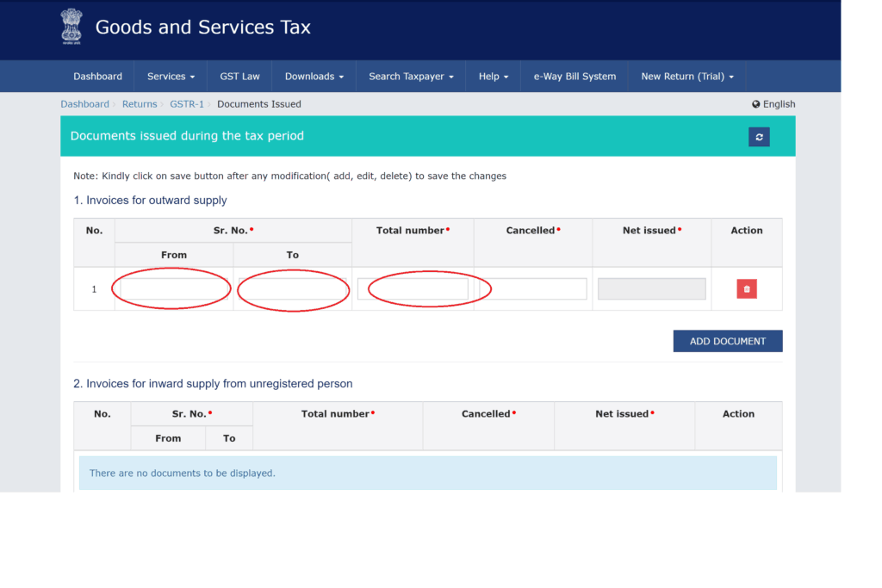Click the Sr. No. From field in row 1

point(174,289)
